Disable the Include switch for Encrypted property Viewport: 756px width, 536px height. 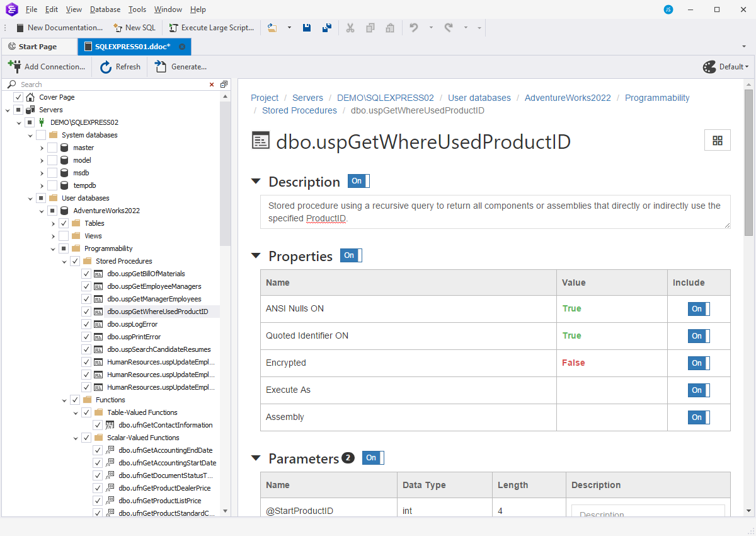click(x=698, y=363)
